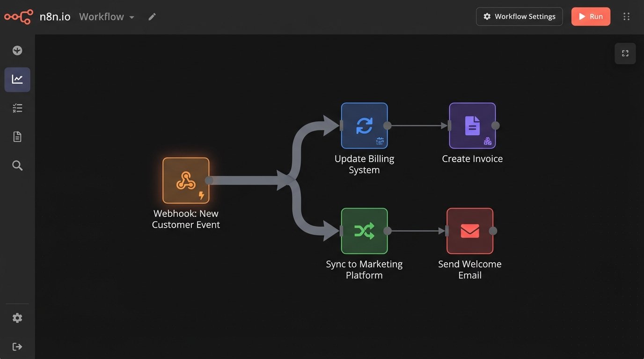Open the Workflow name dropdown

106,16
